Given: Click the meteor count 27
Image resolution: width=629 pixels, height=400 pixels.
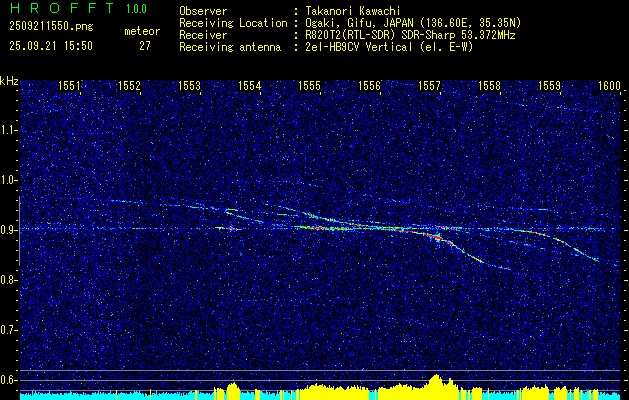Looking at the screenshot, I should [x=145, y=46].
